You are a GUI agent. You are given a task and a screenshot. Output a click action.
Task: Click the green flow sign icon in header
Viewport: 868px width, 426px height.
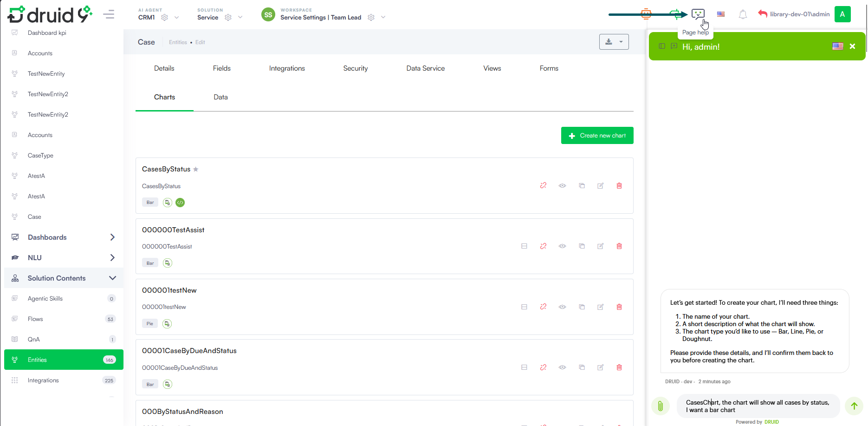coord(675,14)
